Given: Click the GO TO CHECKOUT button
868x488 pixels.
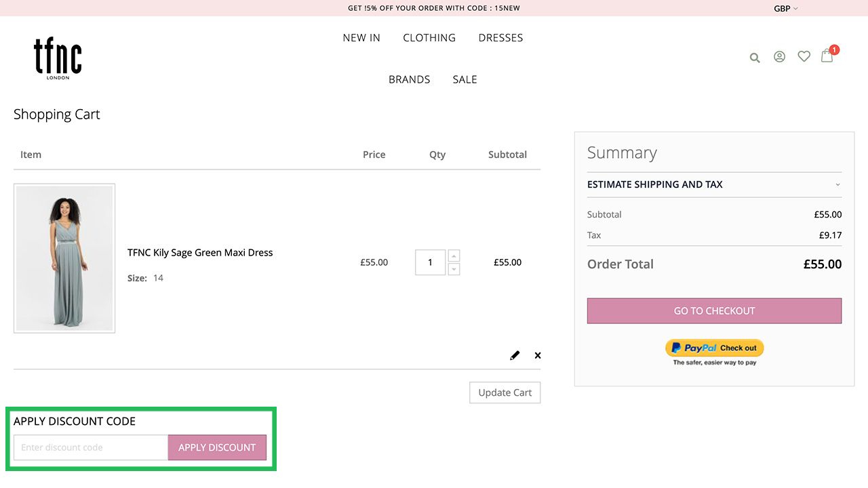Looking at the screenshot, I should 714,310.
